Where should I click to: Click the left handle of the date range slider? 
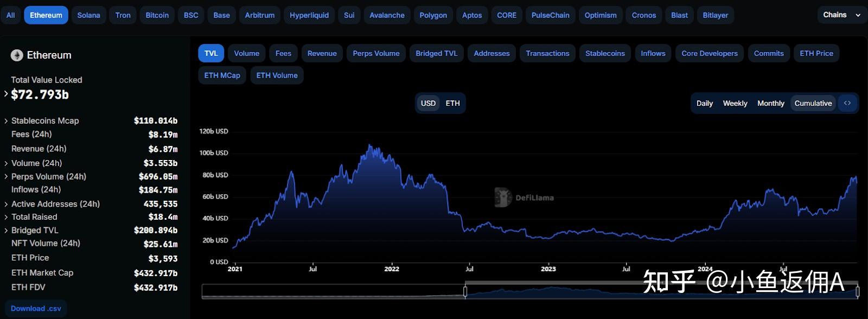pyautogui.click(x=465, y=292)
